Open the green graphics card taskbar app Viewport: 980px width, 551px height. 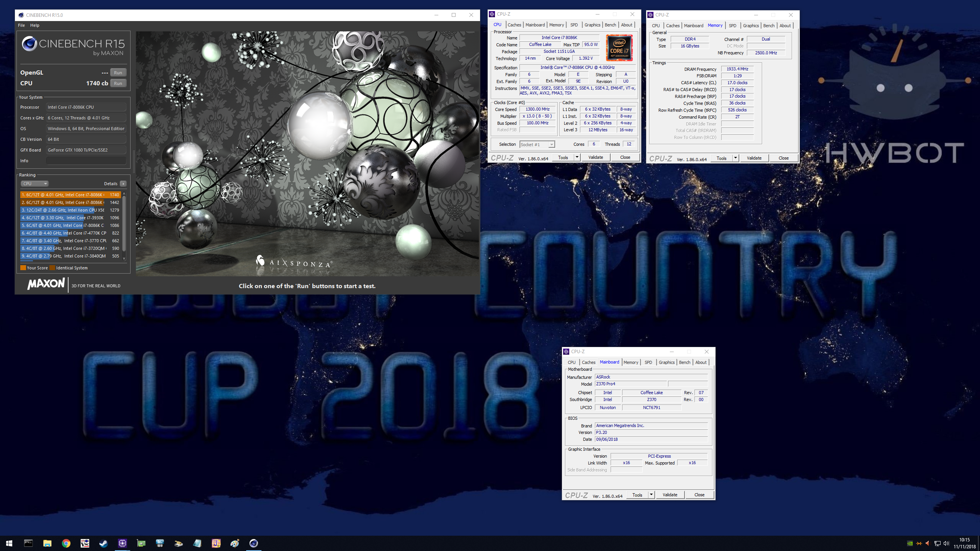[x=141, y=543]
